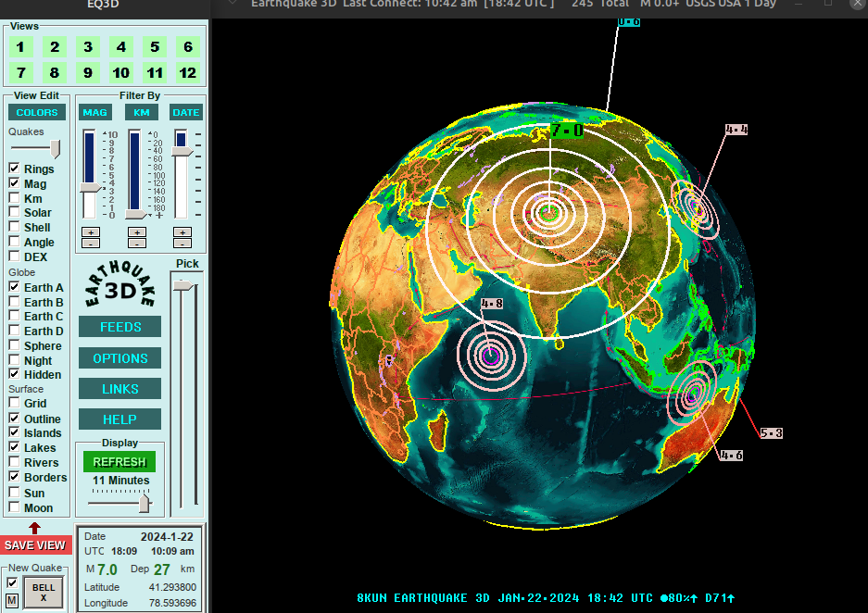Select view preset 4

tap(121, 47)
